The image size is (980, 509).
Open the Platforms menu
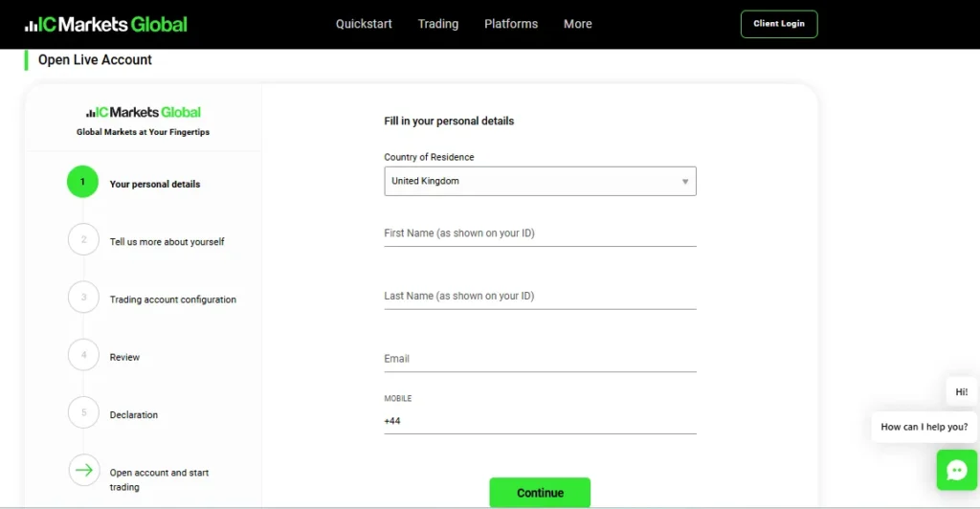[511, 24]
